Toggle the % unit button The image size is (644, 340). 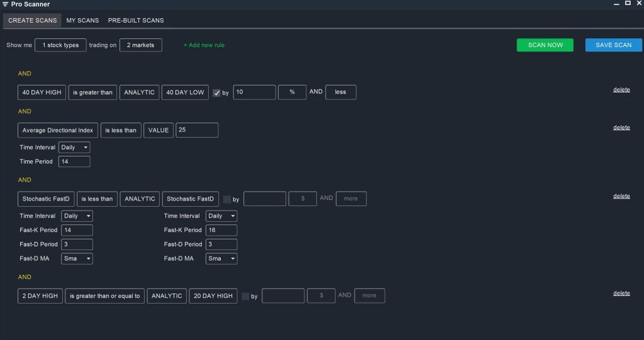pos(292,92)
